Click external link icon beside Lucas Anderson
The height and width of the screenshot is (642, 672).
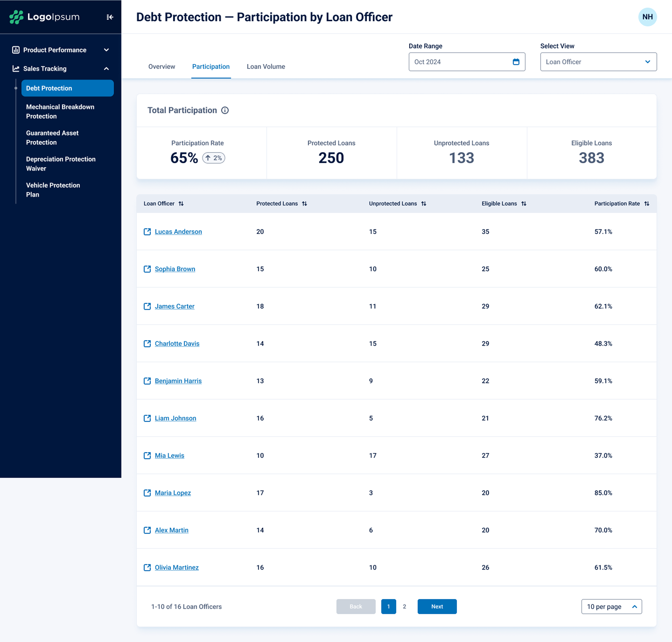tap(147, 232)
